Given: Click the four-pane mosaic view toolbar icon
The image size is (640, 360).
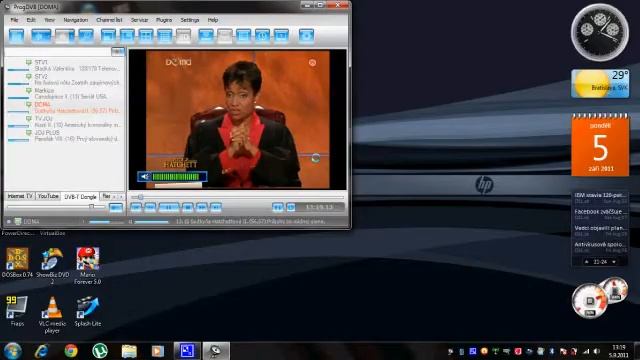Looking at the screenshot, I should pos(146,36).
